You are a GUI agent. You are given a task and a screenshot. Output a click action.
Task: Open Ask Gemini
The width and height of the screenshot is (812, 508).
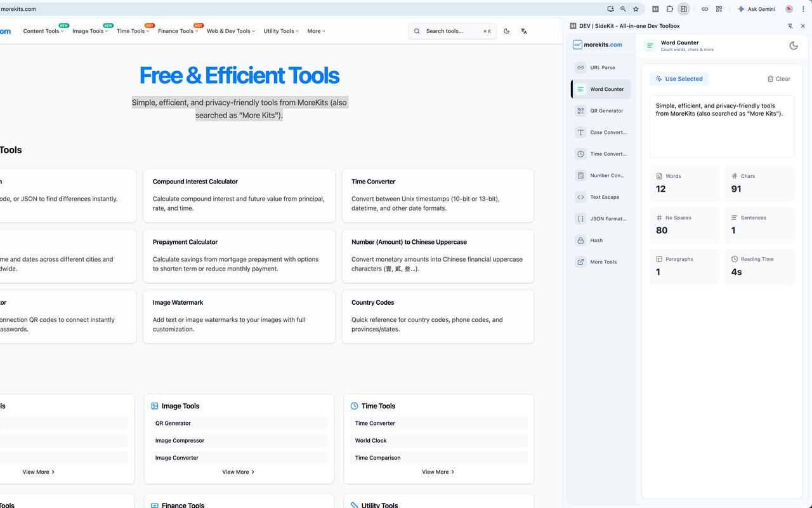click(x=756, y=9)
